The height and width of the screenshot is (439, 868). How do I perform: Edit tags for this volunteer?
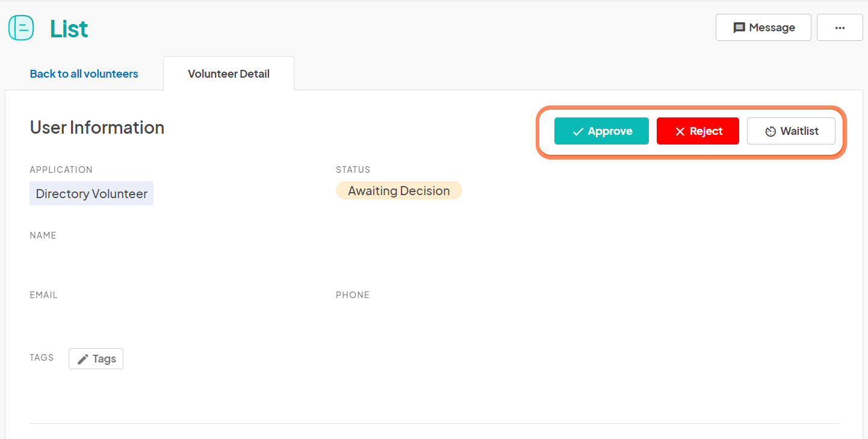(x=96, y=358)
